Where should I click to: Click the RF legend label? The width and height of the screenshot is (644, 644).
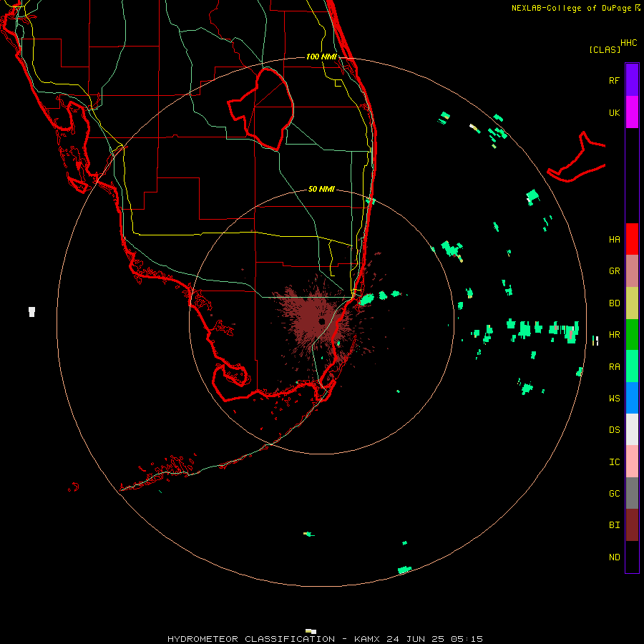[x=614, y=80]
